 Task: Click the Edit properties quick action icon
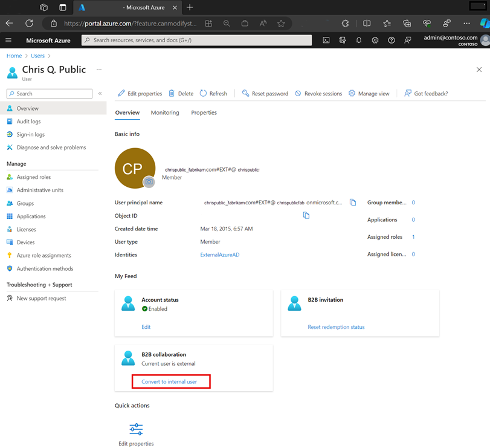click(x=136, y=429)
